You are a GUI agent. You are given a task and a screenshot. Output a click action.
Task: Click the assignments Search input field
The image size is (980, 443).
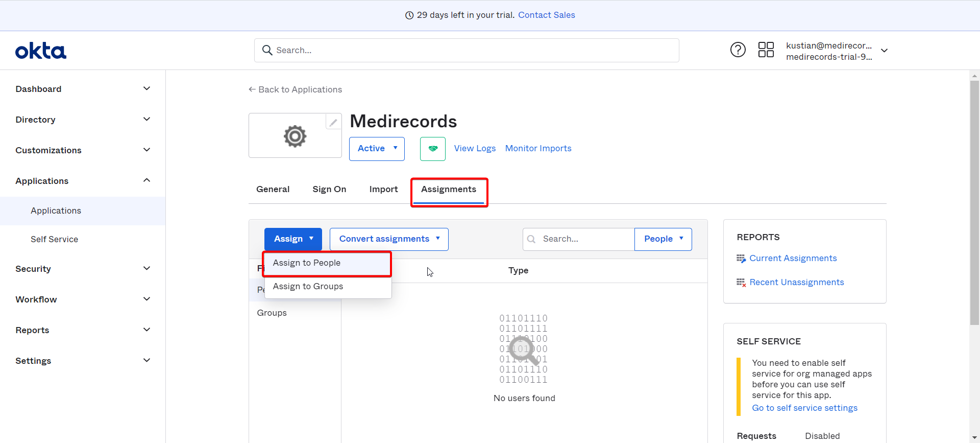(578, 239)
